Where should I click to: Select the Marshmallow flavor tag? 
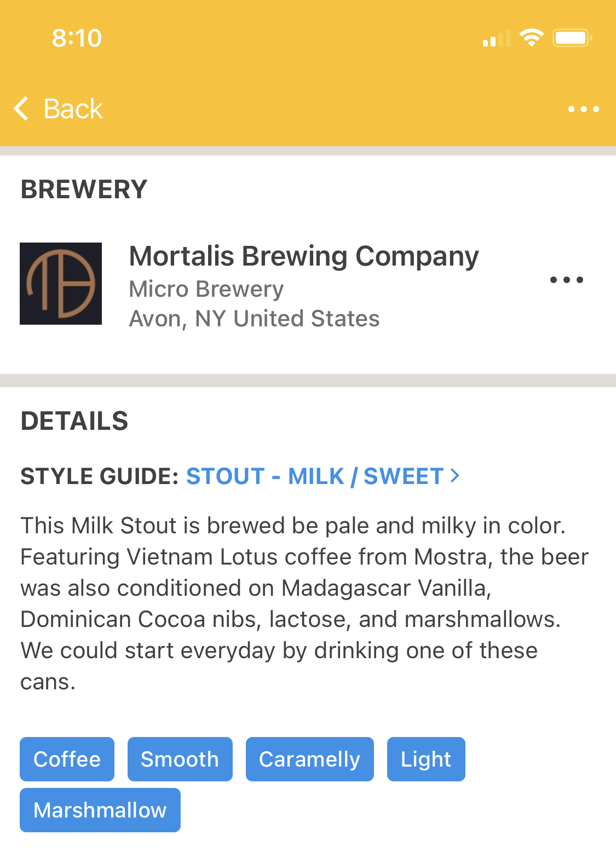[100, 810]
